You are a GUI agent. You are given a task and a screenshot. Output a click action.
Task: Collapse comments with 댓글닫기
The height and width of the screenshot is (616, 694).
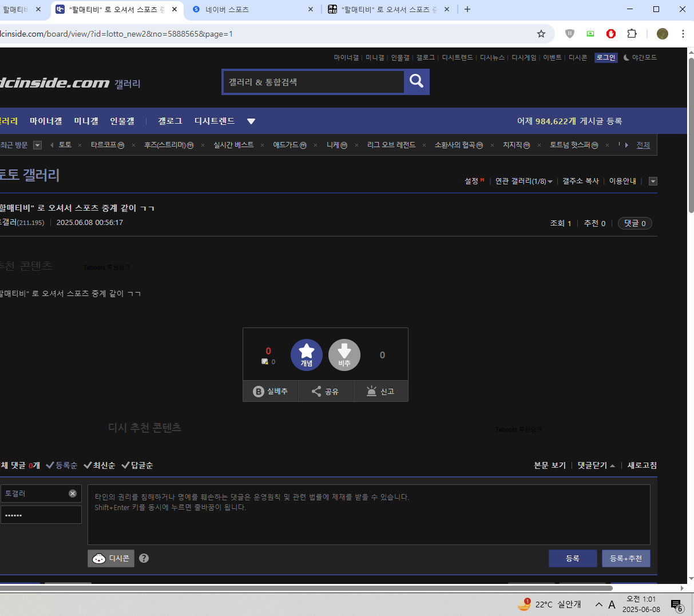point(596,465)
